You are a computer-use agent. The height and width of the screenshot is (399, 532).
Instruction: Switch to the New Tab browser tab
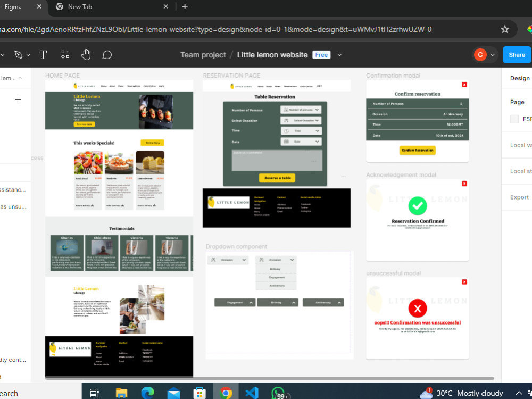80,6
